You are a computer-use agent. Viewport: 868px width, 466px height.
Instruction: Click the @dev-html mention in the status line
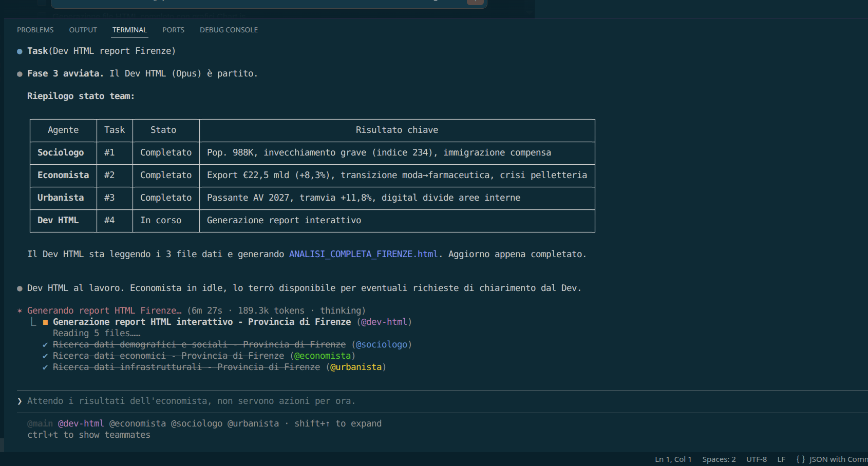point(81,423)
